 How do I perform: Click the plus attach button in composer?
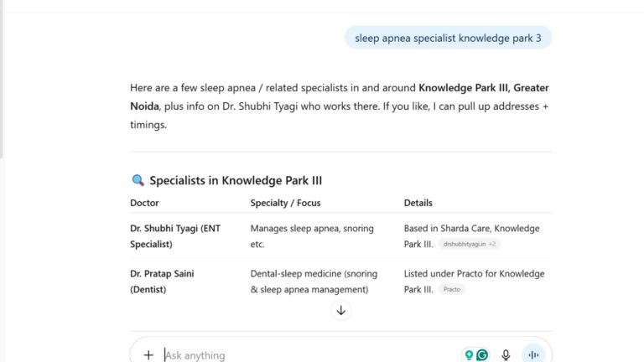point(148,354)
